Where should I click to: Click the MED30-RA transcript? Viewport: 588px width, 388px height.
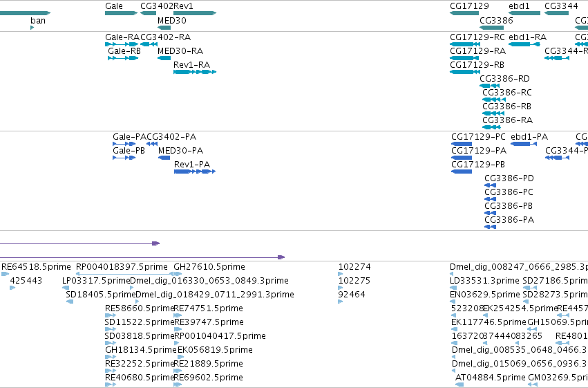pyautogui.click(x=164, y=58)
